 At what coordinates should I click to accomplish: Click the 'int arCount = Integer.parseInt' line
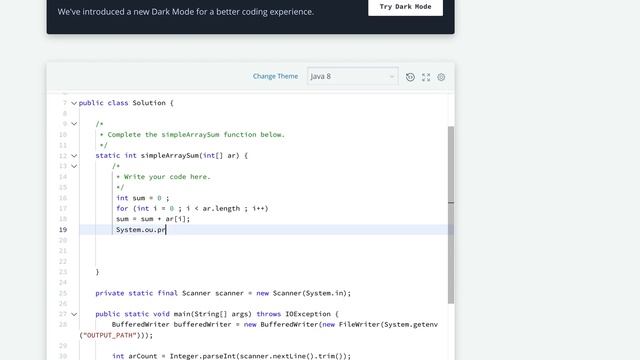coord(231,356)
